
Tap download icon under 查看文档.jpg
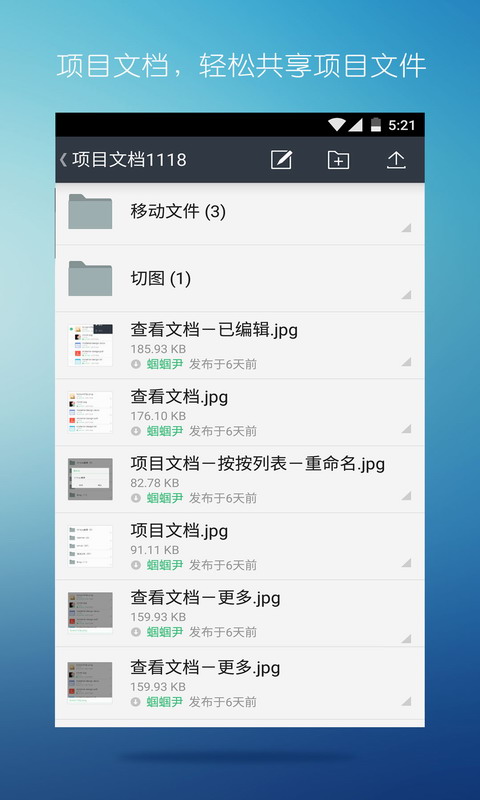[136, 431]
